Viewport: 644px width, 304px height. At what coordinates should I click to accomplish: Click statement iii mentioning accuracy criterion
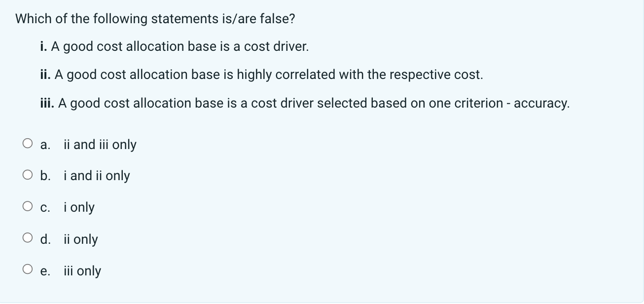point(305,103)
